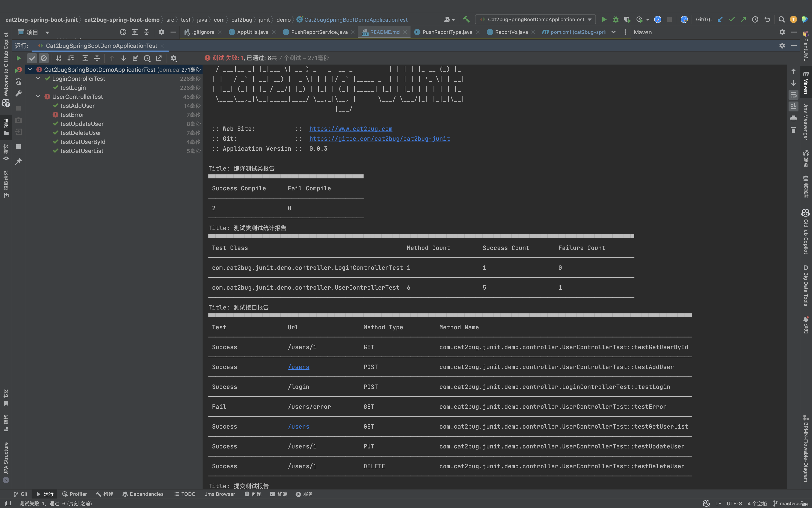This screenshot has height=508, width=812.
Task: Toggle soft-wrap in console output
Action: click(794, 95)
